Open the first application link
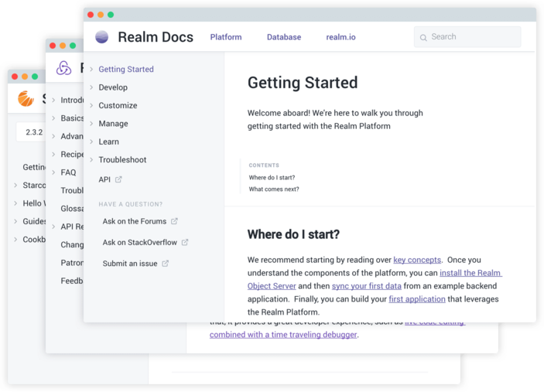The image size is (544, 392). (416, 299)
